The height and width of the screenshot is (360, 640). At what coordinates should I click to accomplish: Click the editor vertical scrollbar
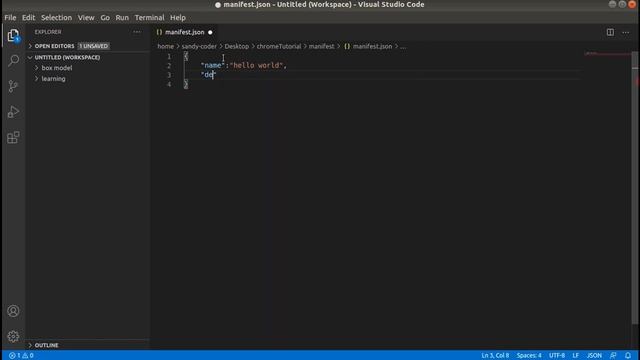pos(635,188)
